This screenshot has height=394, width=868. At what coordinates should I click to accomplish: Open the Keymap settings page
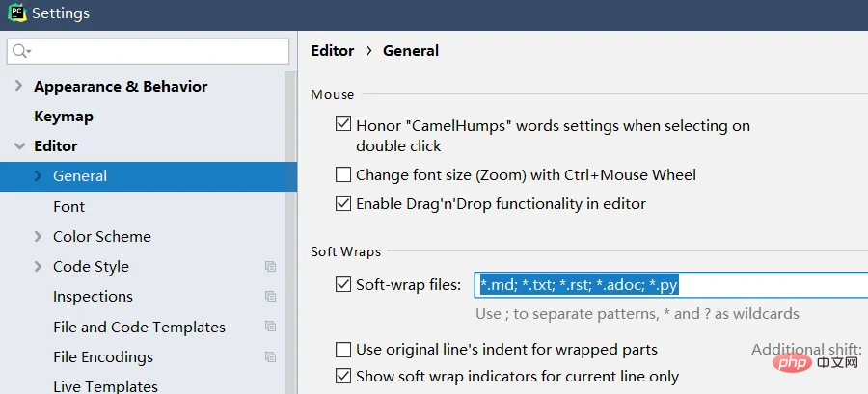64,117
